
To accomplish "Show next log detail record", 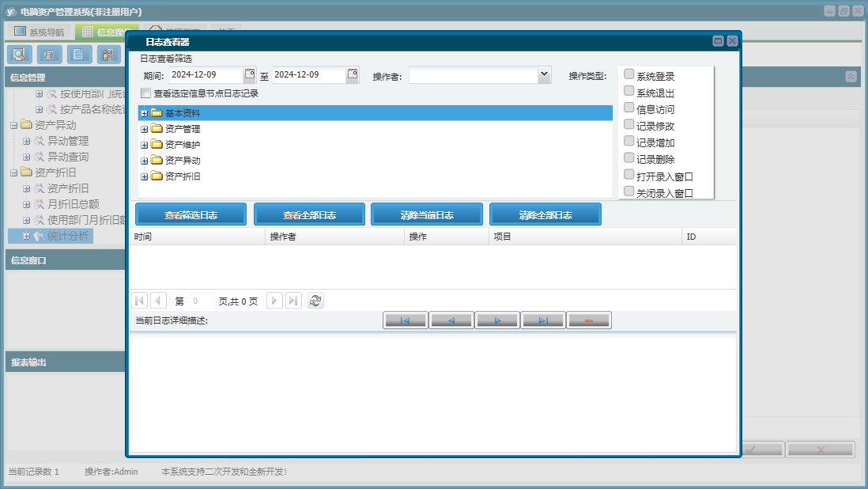I will click(x=497, y=320).
